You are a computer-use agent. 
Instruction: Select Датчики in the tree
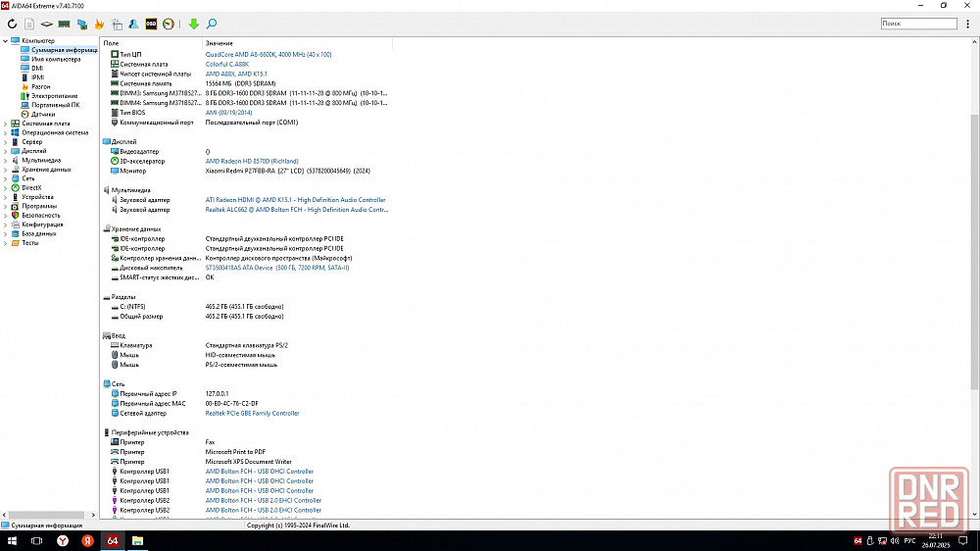43,115
